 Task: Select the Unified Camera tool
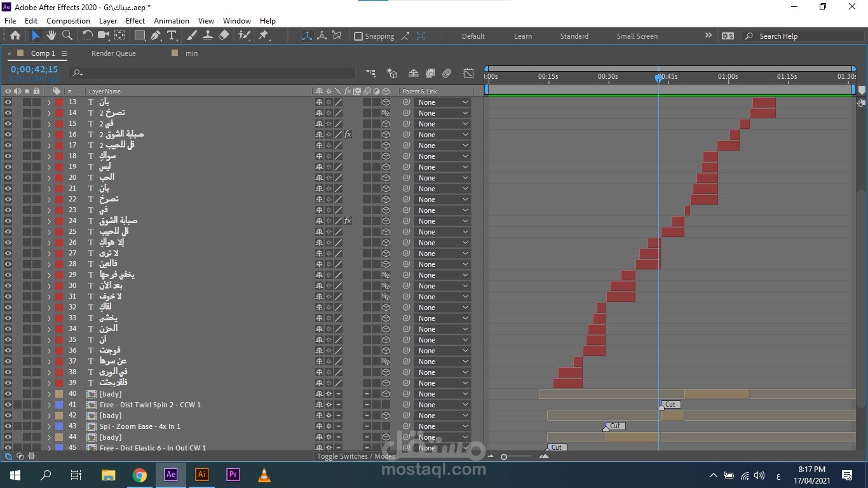coord(104,36)
